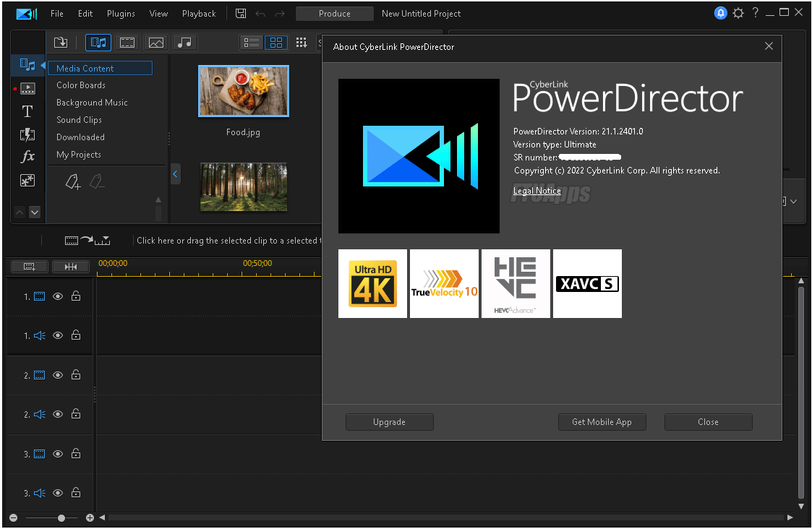Open the library menu grid icon

pyautogui.click(x=302, y=43)
